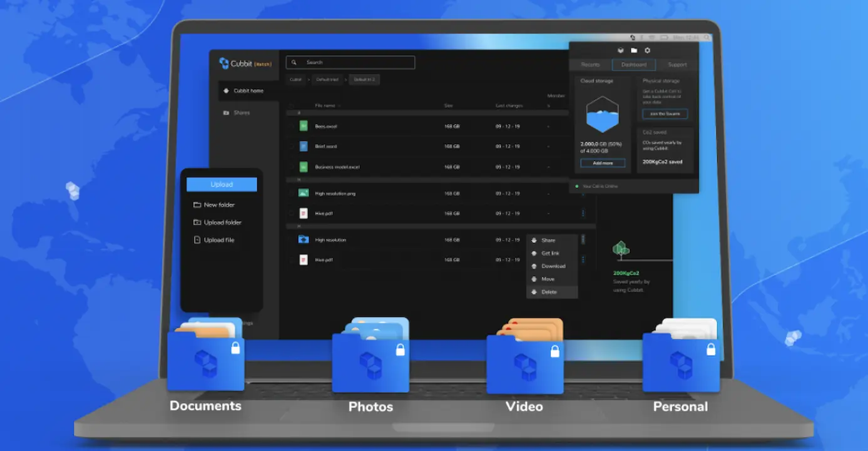The image size is (868, 451).
Task: Click the Spotlight search icon in menu bar
Action: pos(708,38)
